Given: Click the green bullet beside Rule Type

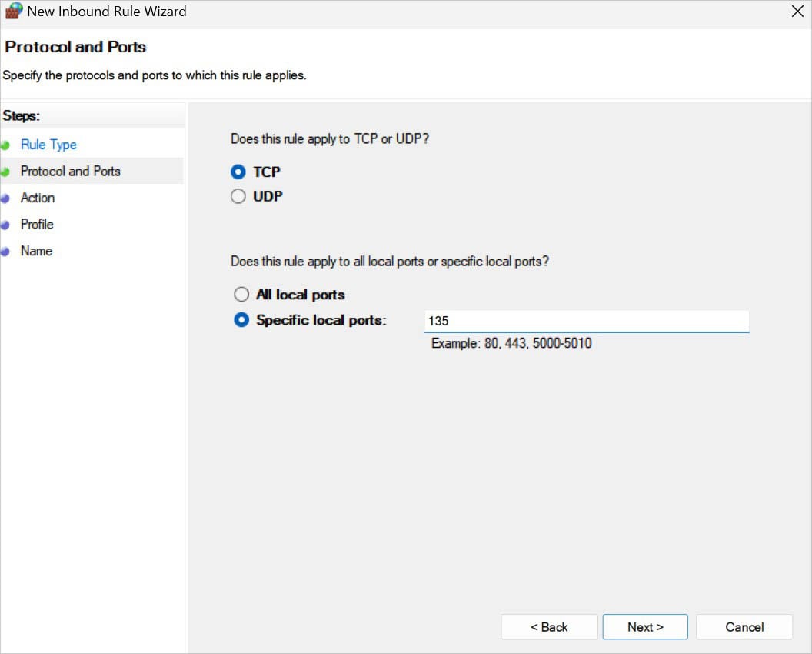Looking at the screenshot, I should (5, 145).
